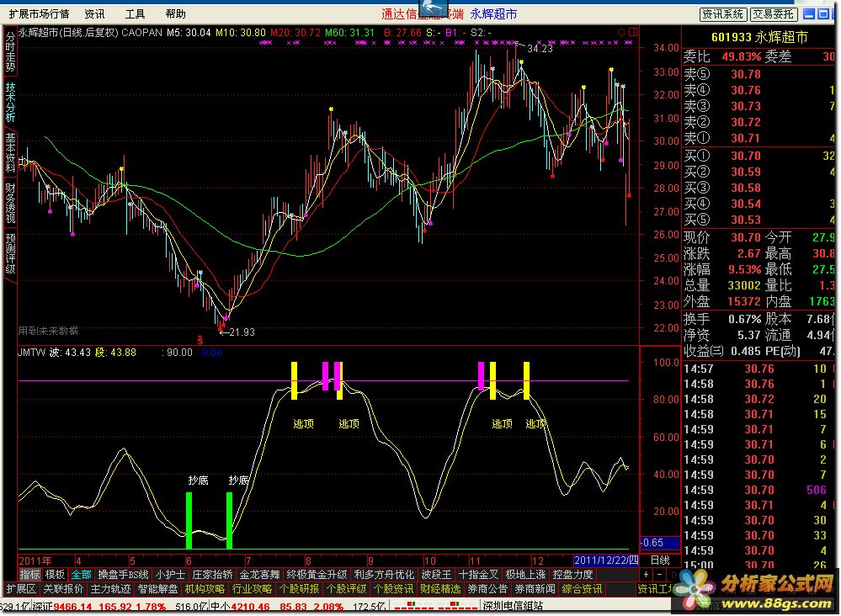Open the 行业攻略 tab
Screen dimensions: 841x616
click(x=252, y=589)
